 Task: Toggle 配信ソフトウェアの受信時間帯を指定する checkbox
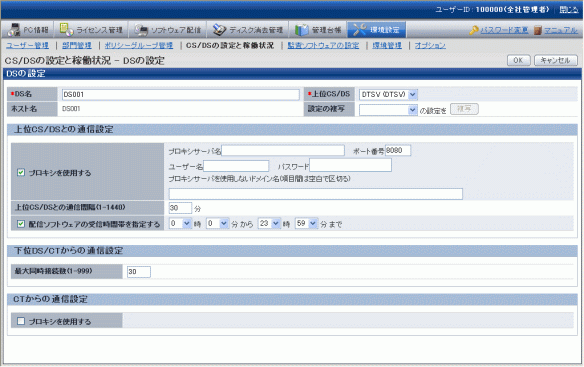21,224
